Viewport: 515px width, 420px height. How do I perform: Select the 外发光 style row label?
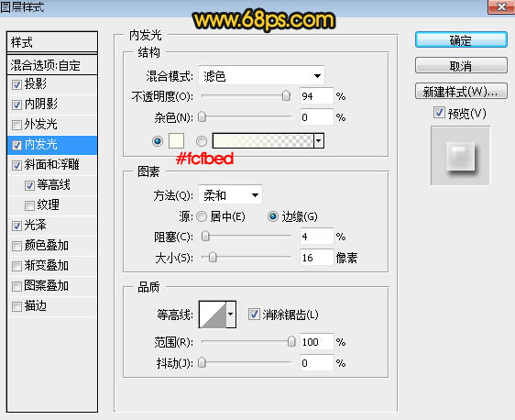pyautogui.click(x=40, y=124)
